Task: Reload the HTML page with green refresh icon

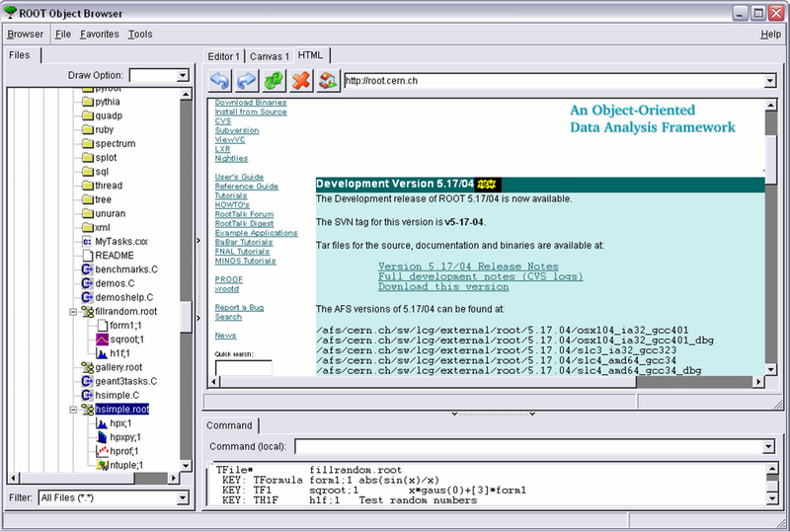Action: point(274,81)
